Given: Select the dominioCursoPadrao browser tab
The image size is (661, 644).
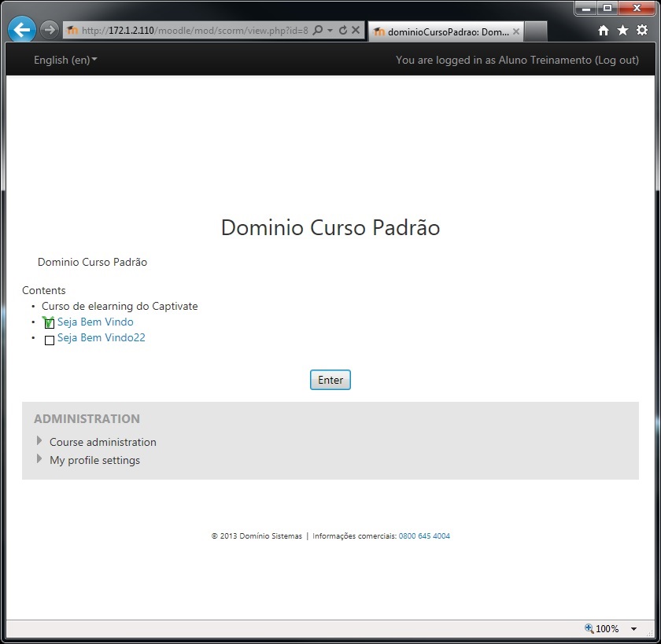Looking at the screenshot, I should [446, 31].
